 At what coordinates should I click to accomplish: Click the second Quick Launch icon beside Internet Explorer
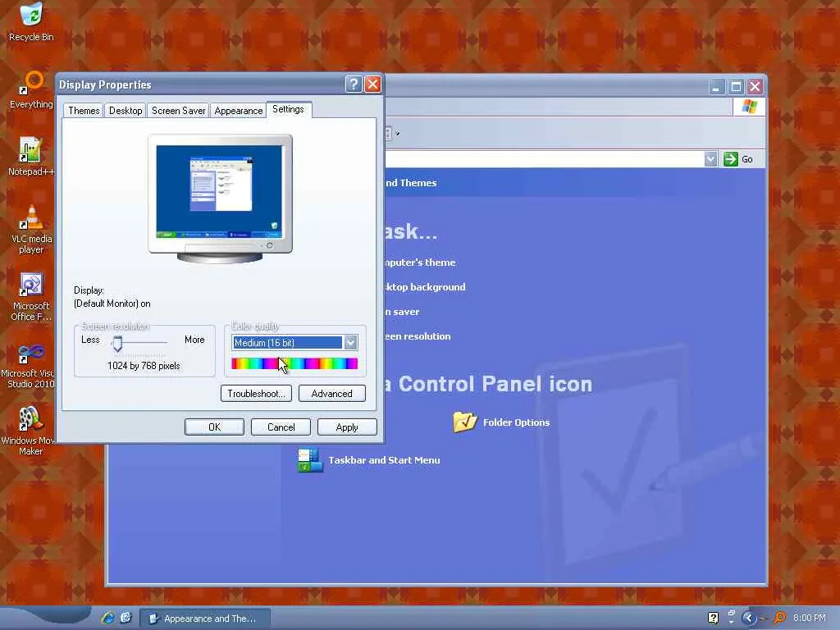pos(126,618)
